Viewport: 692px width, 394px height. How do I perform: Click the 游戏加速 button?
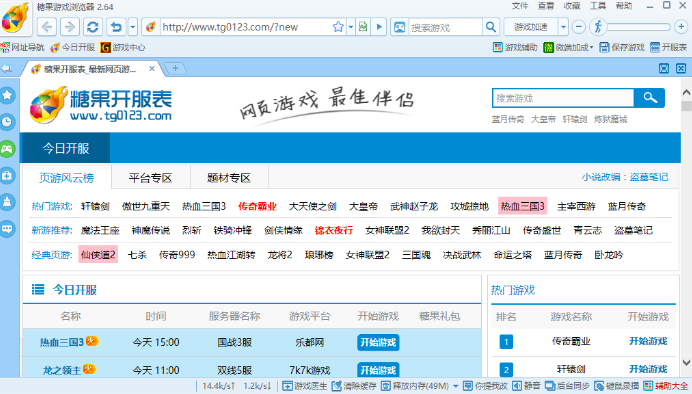531,27
